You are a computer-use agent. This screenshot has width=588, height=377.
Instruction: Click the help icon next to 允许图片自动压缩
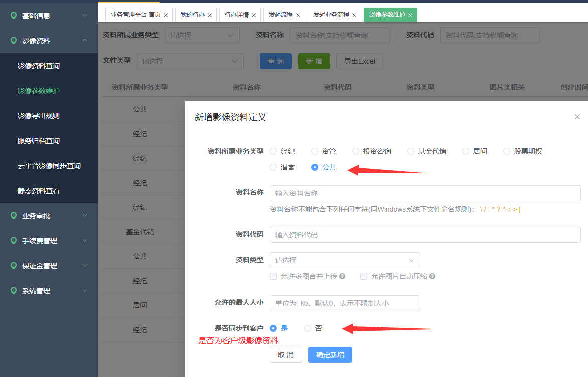432,276
